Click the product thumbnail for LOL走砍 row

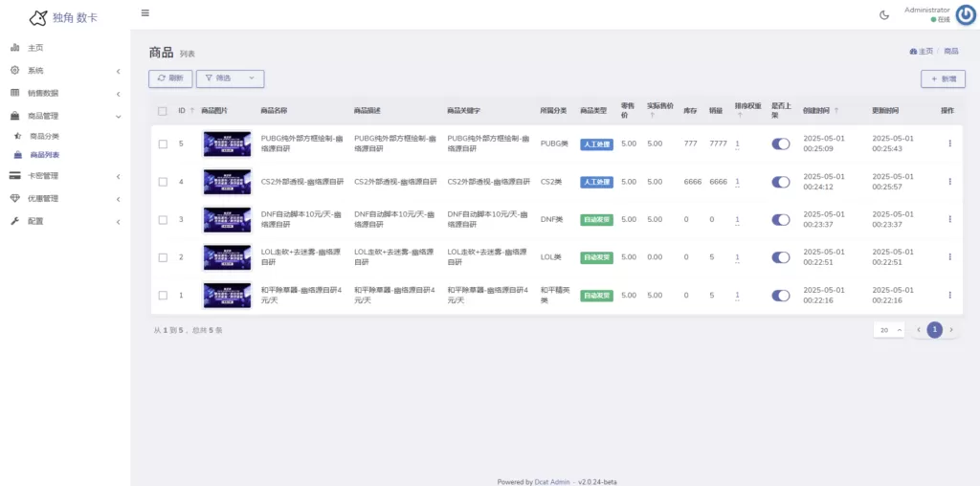tap(227, 257)
